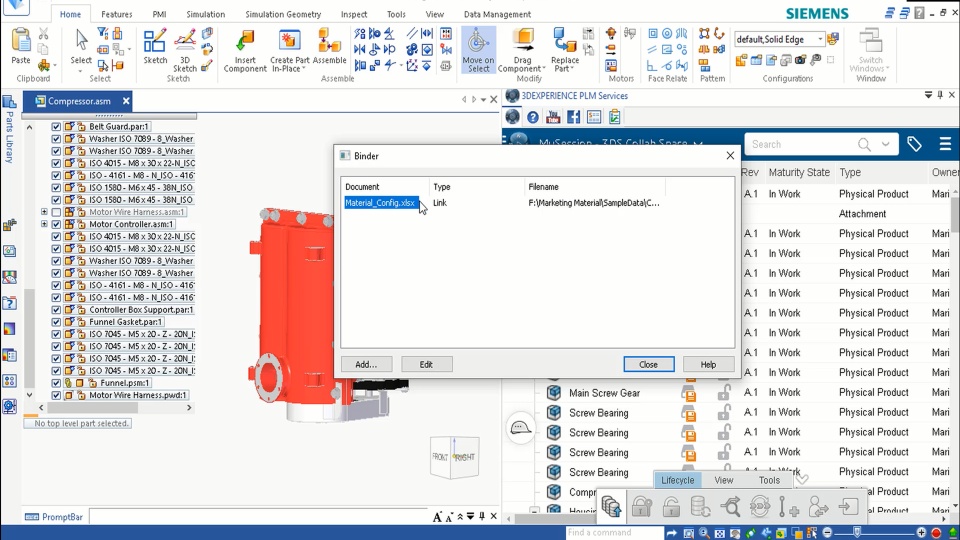The height and width of the screenshot is (540, 960).
Task: Click the red record button in status bar
Action: (x=936, y=533)
